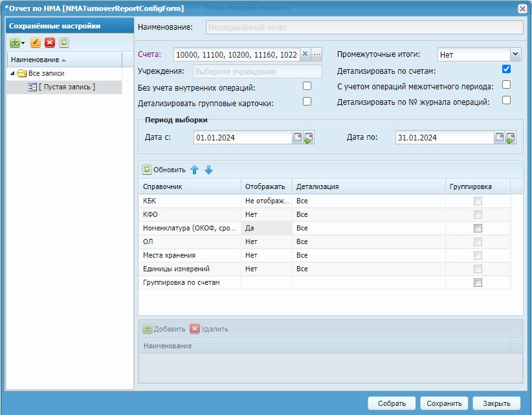532x415 pixels.
Task: Collapse the 'Все записи' tree node
Action: (12, 73)
